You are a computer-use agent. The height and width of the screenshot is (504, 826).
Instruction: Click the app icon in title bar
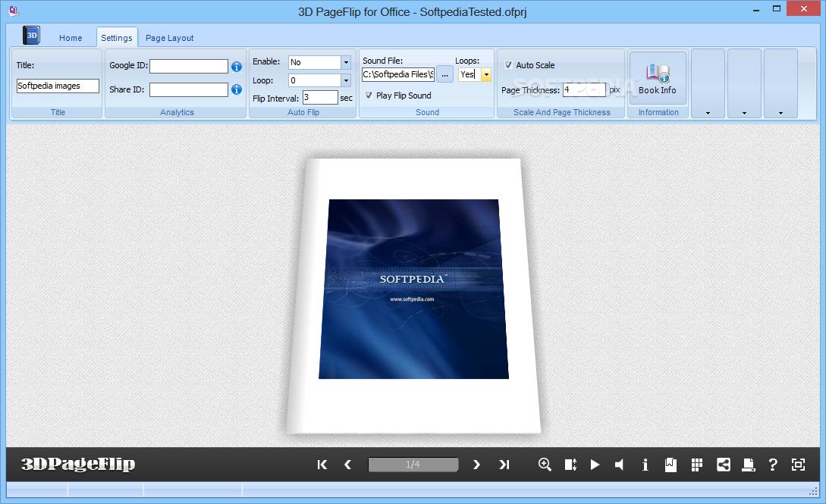tap(14, 11)
